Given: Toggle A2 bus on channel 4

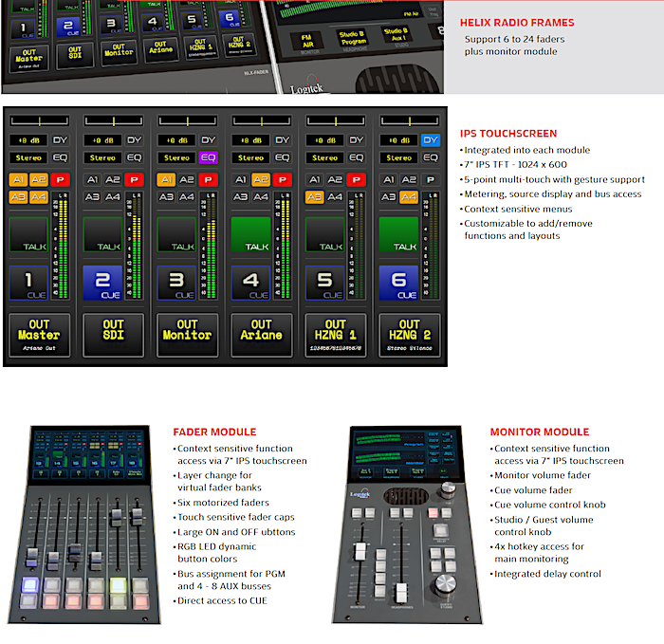Looking at the screenshot, I should coord(261,180).
